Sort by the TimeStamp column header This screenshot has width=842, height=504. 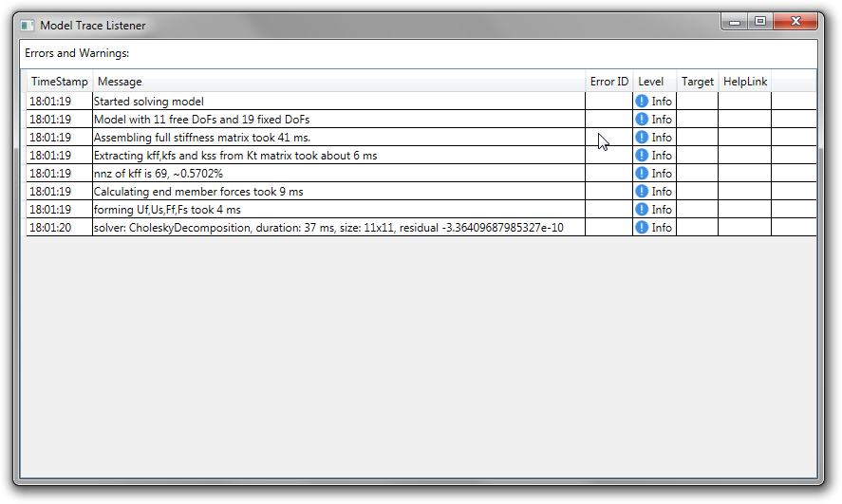60,82
